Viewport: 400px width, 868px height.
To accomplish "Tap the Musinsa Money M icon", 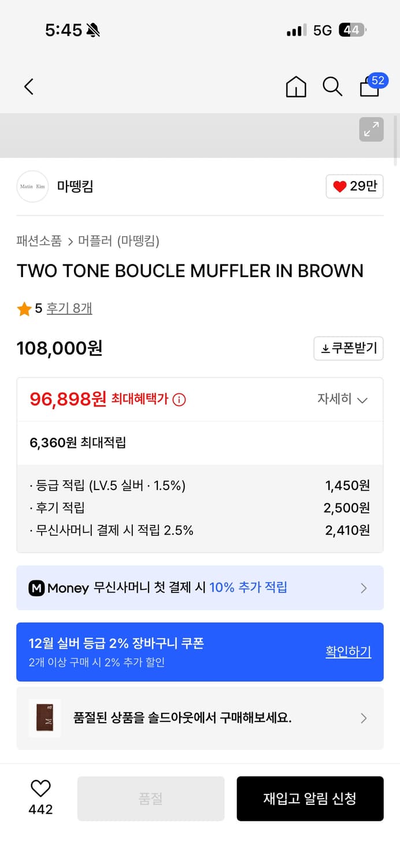I will pos(37,588).
